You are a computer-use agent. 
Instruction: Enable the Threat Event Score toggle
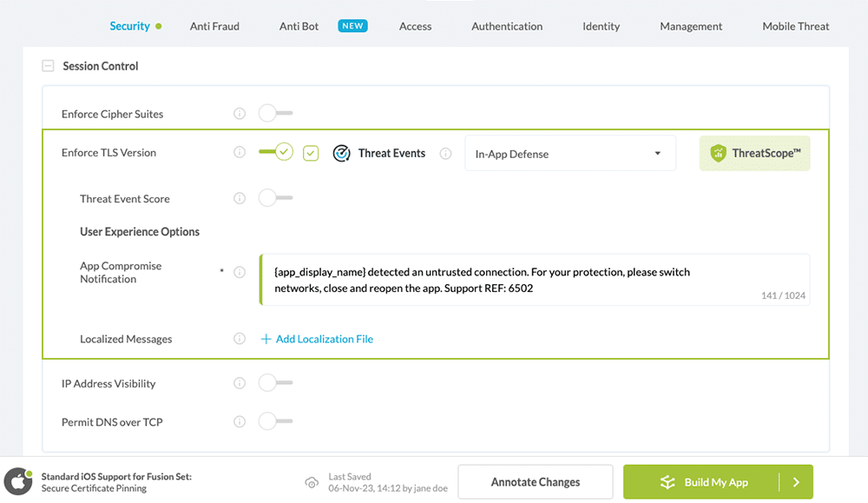tap(276, 198)
